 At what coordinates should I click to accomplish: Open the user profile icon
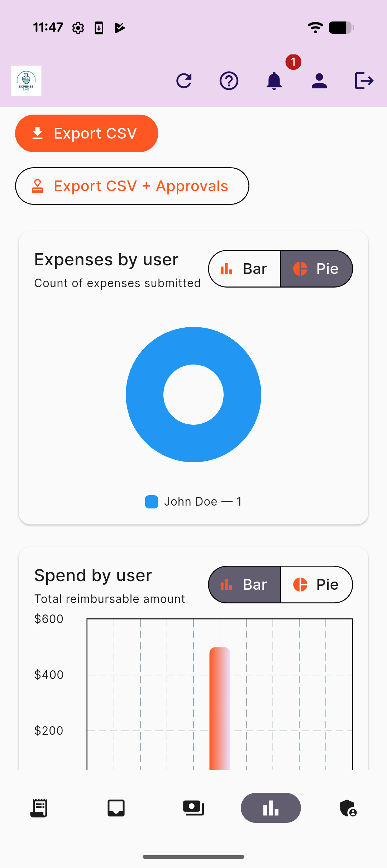[319, 80]
